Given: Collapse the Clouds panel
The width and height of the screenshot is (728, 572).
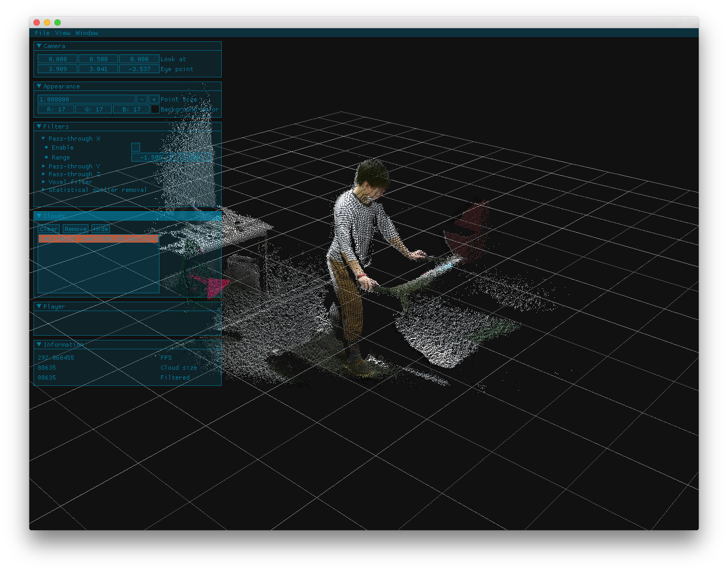Looking at the screenshot, I should pyautogui.click(x=39, y=216).
